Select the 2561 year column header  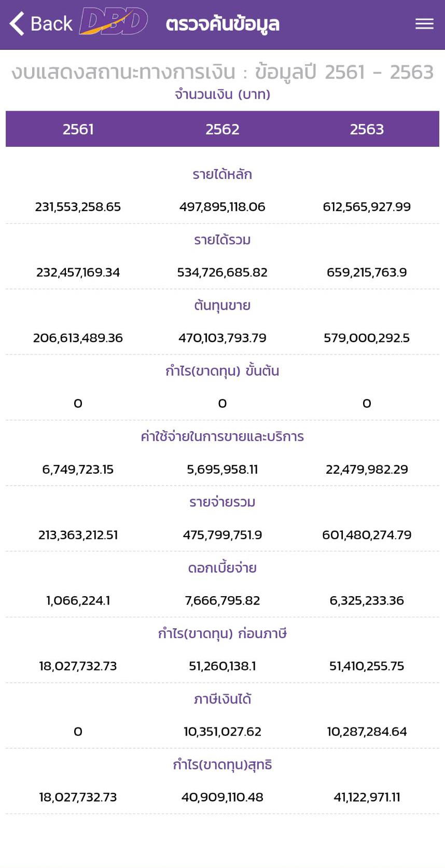click(x=78, y=129)
